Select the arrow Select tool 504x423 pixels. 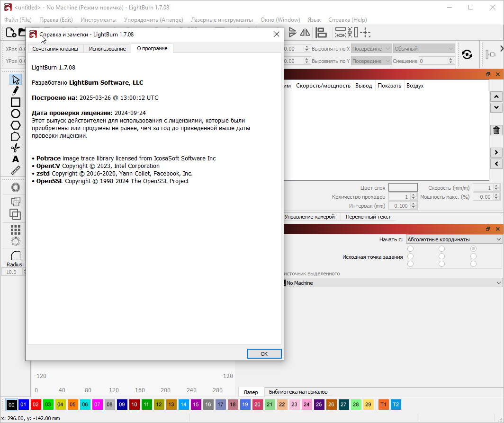(x=16, y=79)
